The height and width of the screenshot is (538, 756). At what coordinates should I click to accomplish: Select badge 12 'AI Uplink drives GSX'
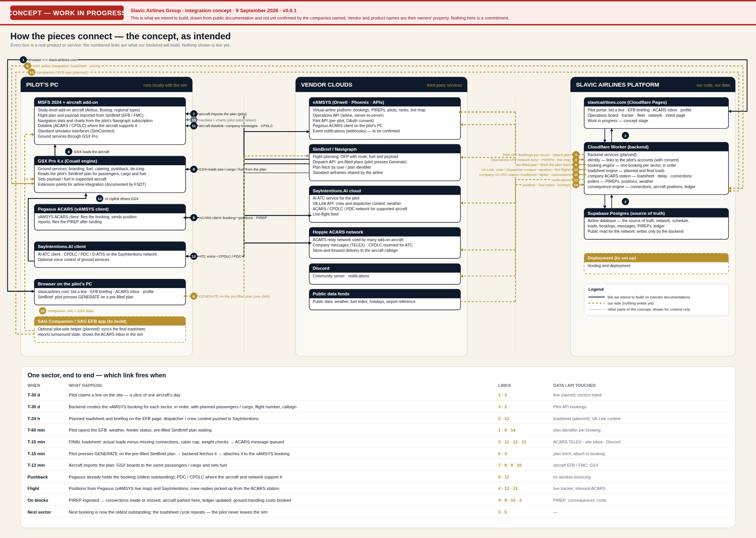pos(100,199)
